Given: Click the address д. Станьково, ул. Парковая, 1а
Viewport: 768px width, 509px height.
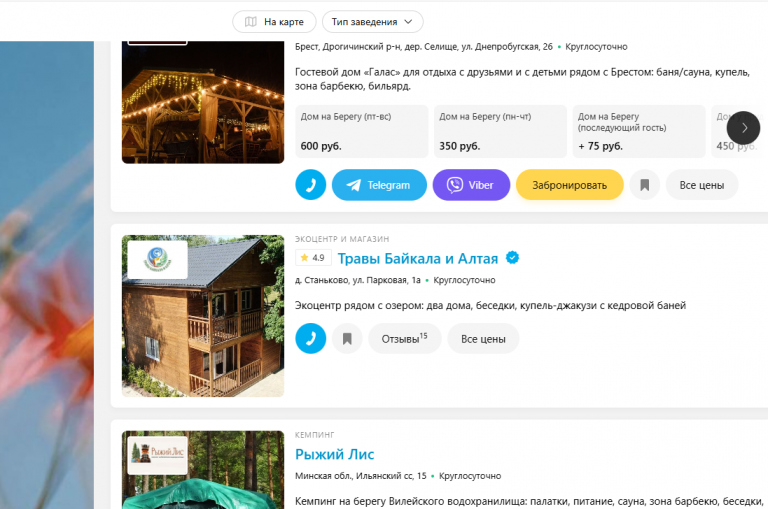Looking at the screenshot, I should 358,280.
